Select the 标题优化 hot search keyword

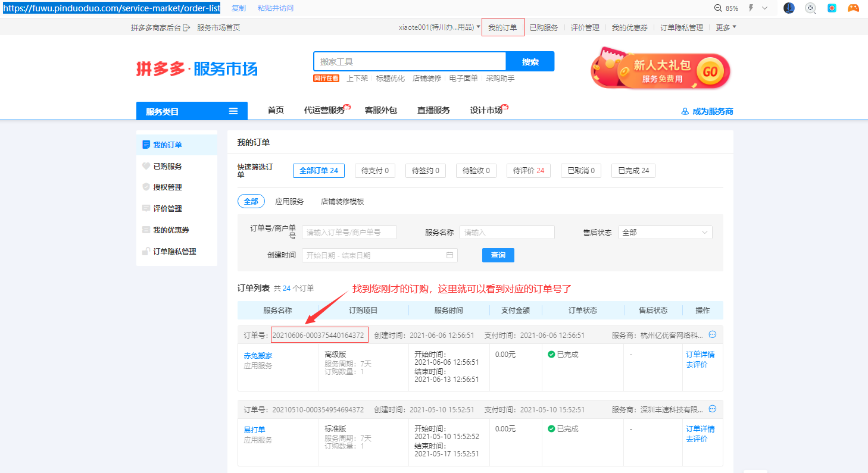click(391, 79)
